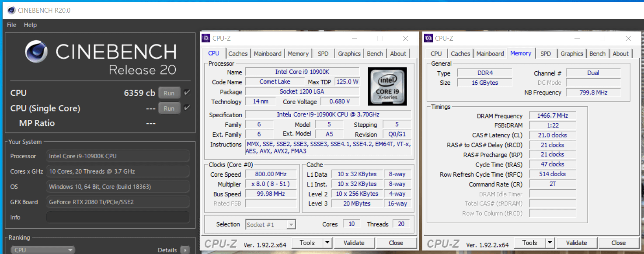
Task: Click the NB Frequency value 799.8 MHz
Action: 593,92
